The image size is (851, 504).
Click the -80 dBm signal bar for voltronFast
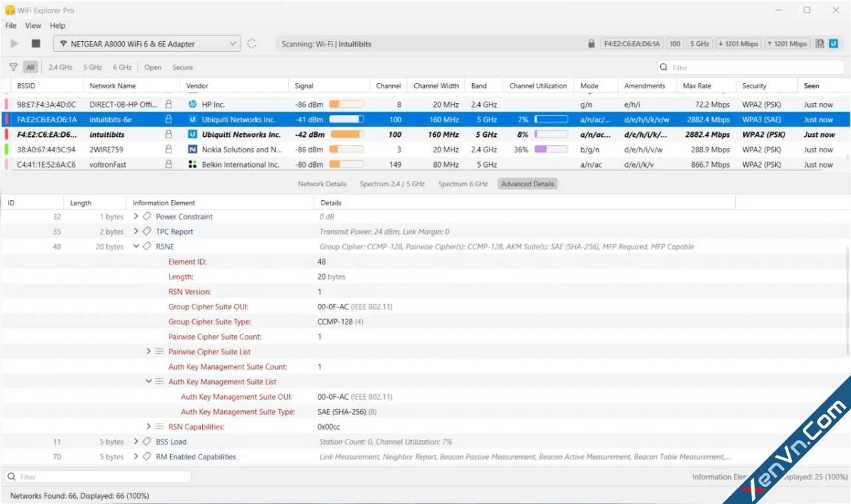[x=346, y=164]
